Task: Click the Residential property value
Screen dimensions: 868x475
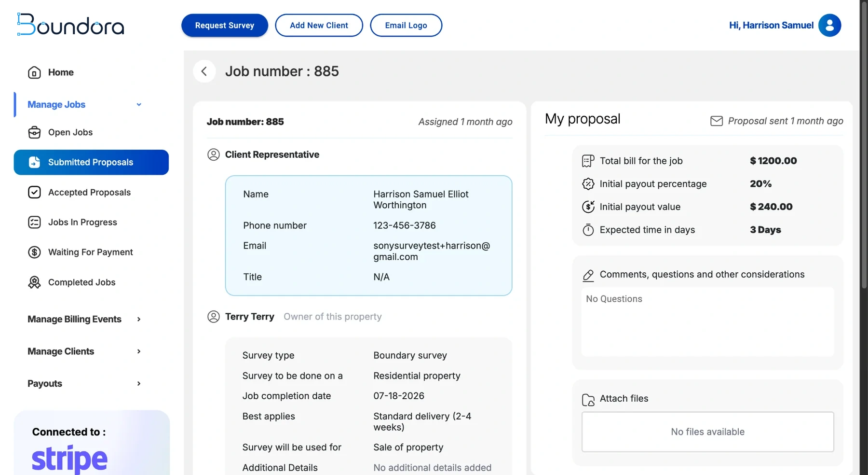Action: [417, 376]
